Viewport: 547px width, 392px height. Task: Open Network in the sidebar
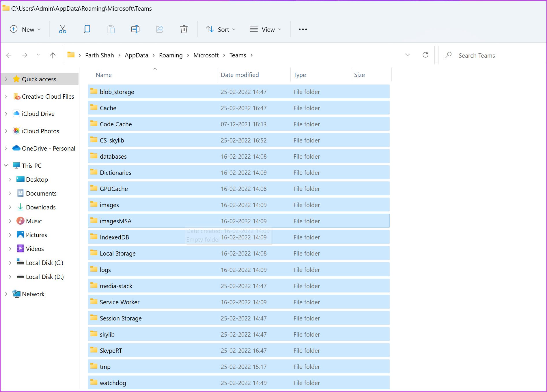pyautogui.click(x=33, y=294)
